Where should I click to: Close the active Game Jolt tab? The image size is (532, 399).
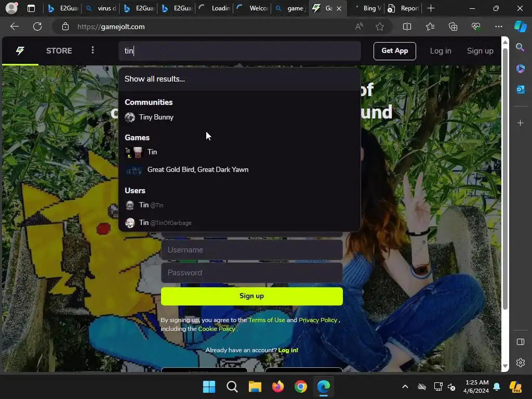[x=339, y=8]
